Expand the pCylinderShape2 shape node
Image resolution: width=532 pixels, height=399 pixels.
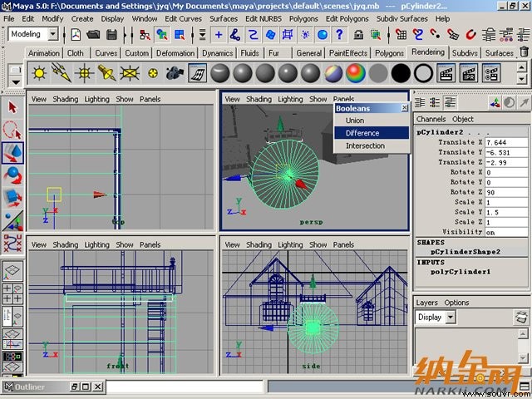click(x=465, y=252)
